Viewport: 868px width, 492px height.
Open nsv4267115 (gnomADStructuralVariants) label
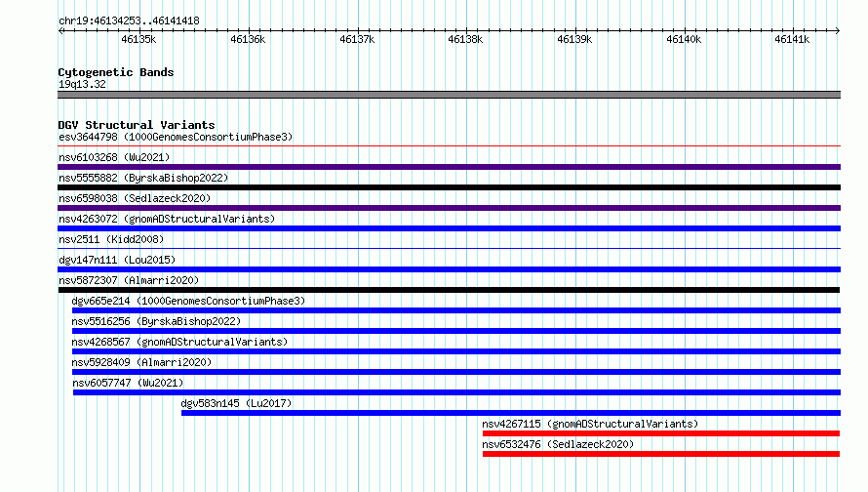[590, 424]
